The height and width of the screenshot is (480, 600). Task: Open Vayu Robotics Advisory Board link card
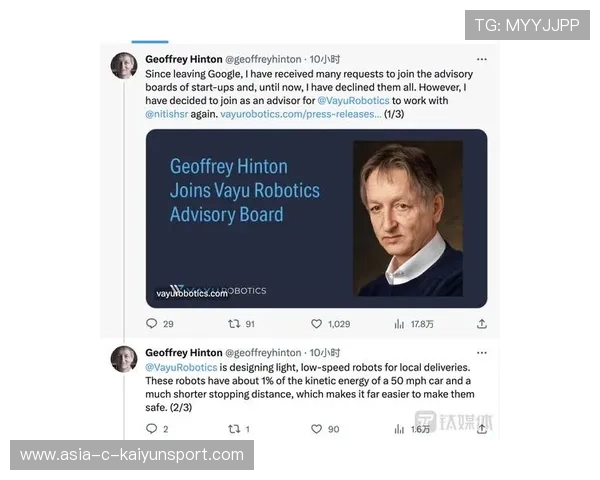[x=316, y=219]
